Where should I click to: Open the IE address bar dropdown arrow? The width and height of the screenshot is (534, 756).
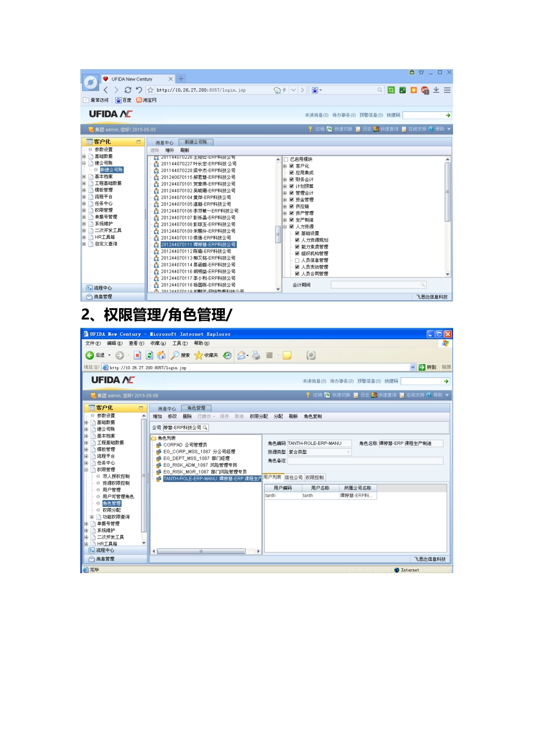coord(413,367)
